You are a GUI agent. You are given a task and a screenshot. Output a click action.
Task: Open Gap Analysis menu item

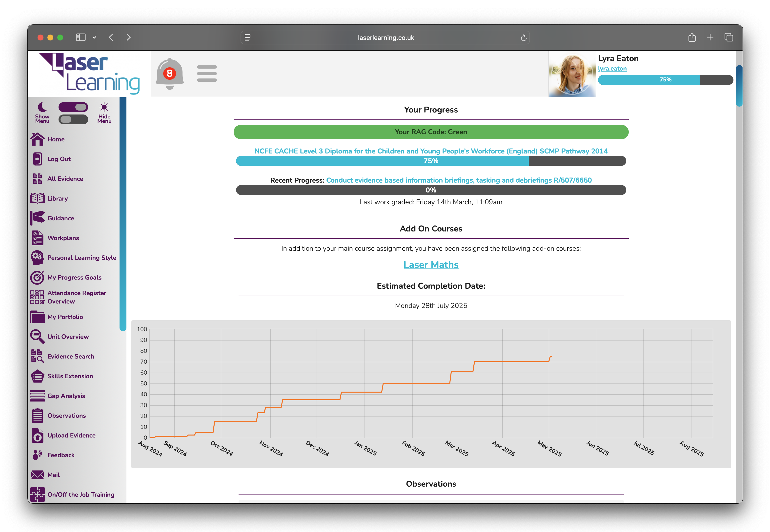[x=66, y=396]
